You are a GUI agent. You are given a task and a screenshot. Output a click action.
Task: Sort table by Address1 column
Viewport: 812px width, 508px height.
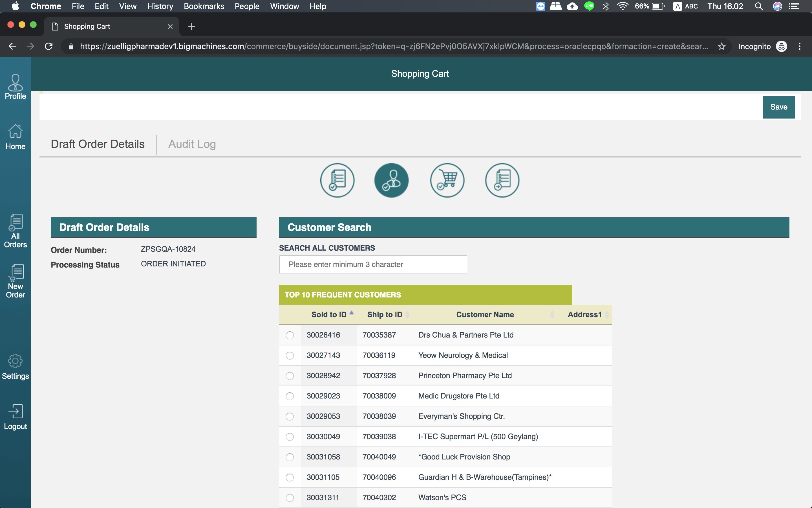coord(585,315)
